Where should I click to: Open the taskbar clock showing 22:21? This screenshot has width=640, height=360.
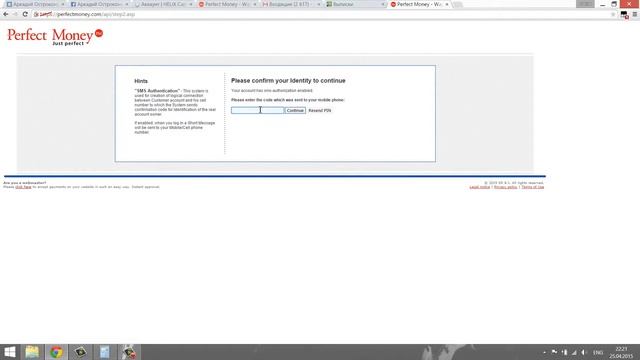621,352
